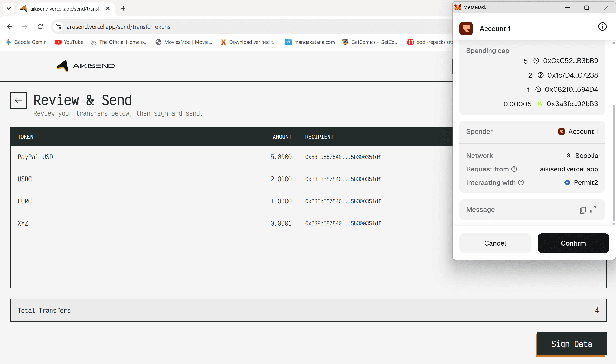Screen dimensions: 616x364
Task: Open GetComics bookmark
Action: pyautogui.click(x=370, y=42)
